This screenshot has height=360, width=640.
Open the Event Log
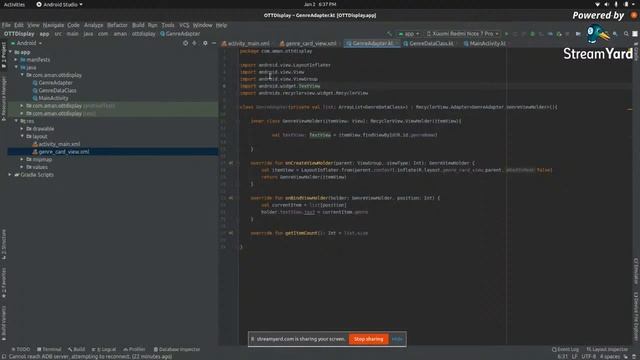click(565, 349)
